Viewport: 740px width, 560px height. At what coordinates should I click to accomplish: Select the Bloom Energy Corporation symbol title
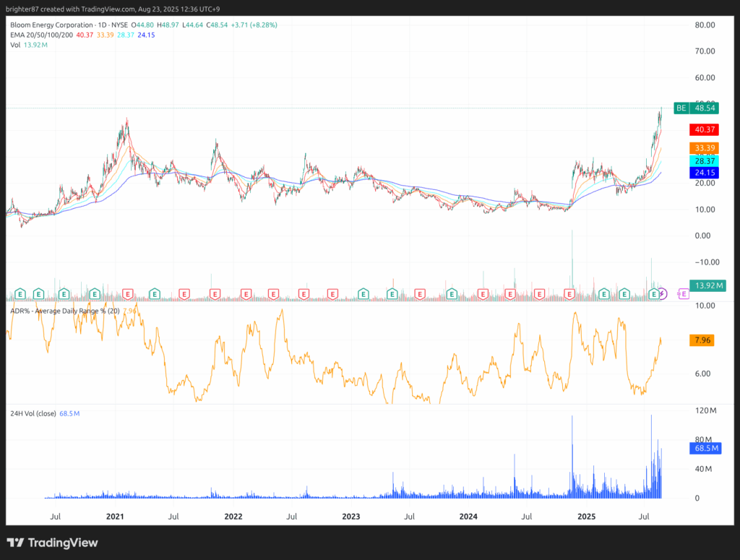tap(69, 25)
